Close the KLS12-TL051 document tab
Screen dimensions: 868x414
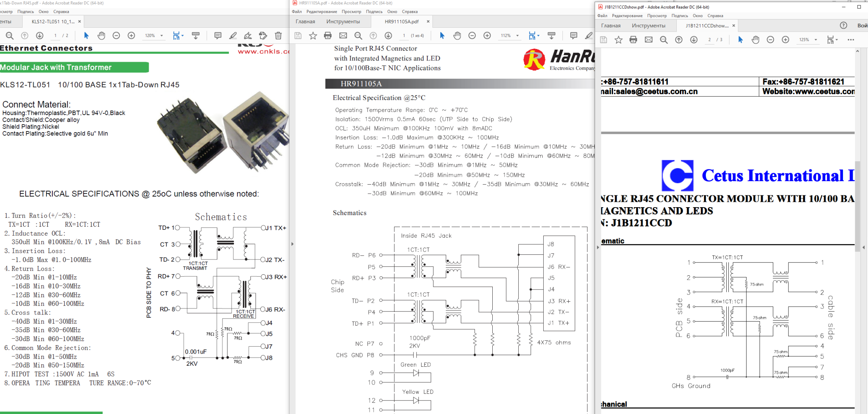[80, 22]
